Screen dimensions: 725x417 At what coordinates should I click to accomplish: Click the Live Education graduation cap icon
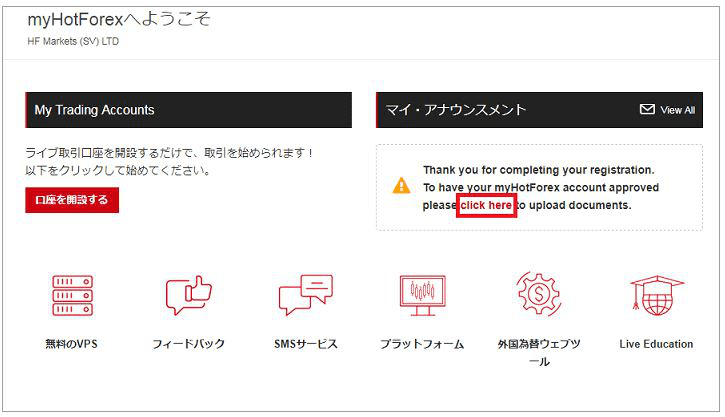(x=656, y=296)
